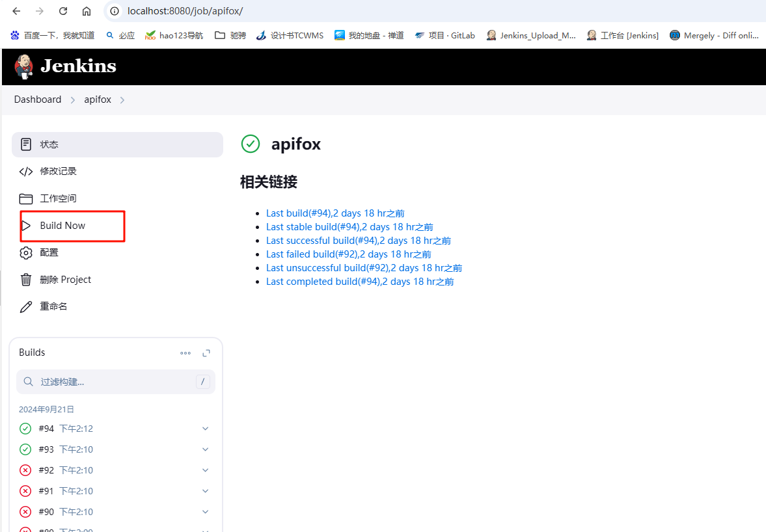Expand the dropdown chevron for build #93

pyautogui.click(x=205, y=449)
